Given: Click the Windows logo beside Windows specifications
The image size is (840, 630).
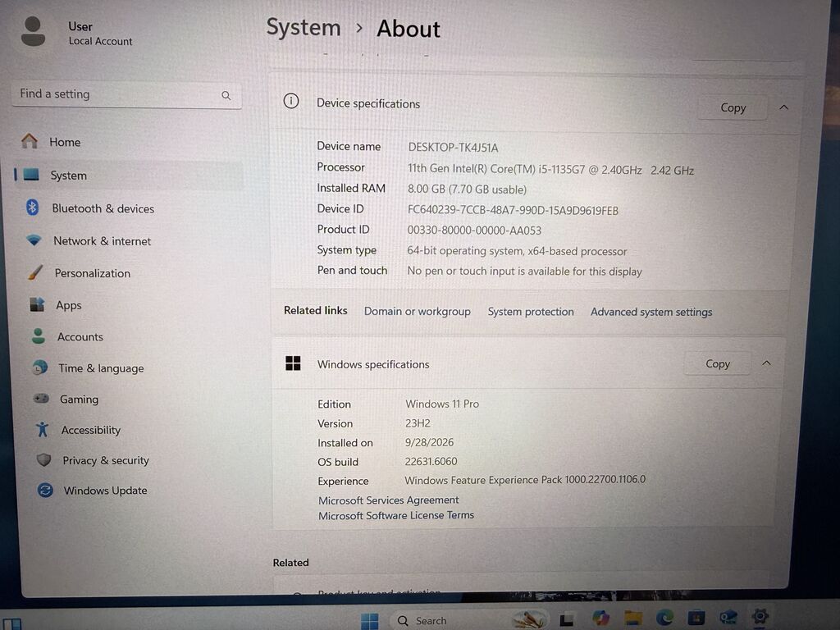Looking at the screenshot, I should tap(293, 363).
